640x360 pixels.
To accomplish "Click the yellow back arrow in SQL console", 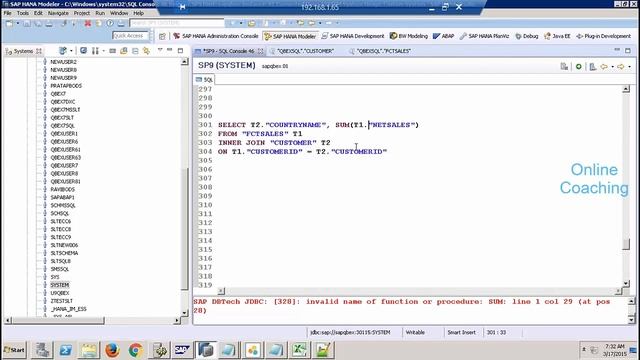I will point(604,66).
